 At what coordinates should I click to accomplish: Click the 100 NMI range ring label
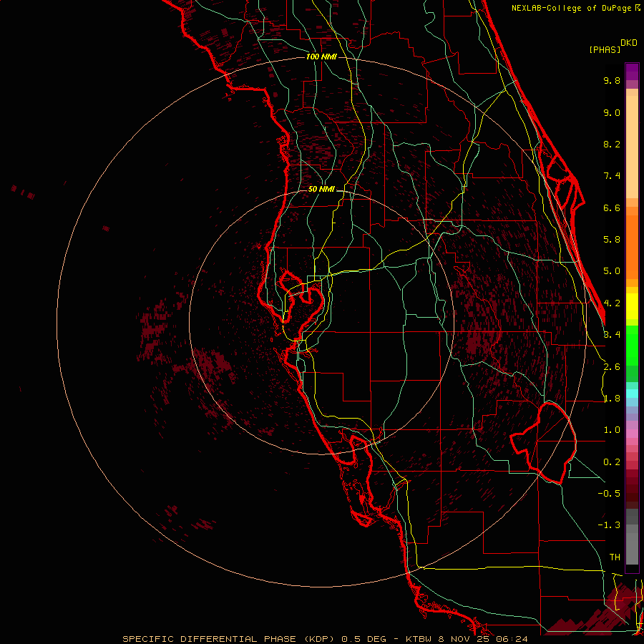tap(321, 57)
